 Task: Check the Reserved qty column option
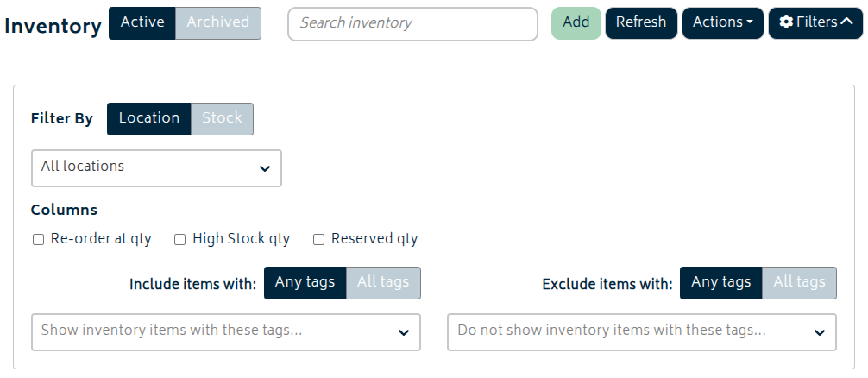(x=318, y=240)
